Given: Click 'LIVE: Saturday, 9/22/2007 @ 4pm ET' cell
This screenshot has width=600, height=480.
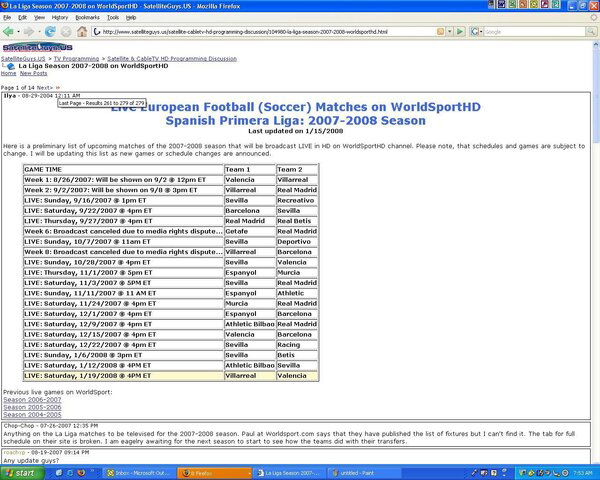Looking at the screenshot, I should coord(123,211).
